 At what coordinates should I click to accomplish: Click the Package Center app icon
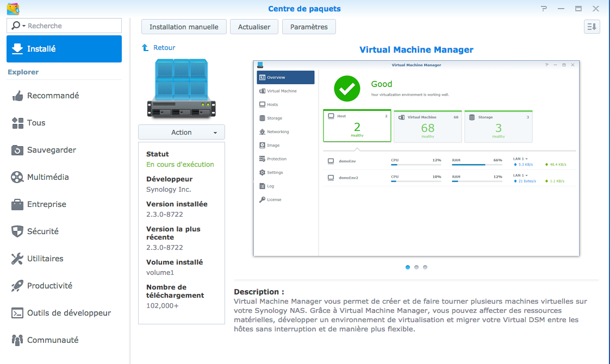pyautogui.click(x=13, y=9)
